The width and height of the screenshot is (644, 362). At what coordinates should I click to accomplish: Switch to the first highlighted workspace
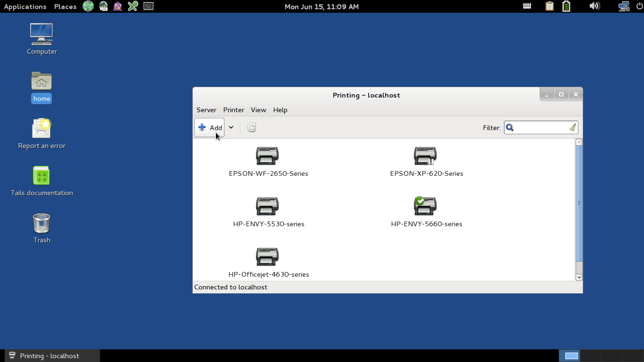(x=570, y=356)
